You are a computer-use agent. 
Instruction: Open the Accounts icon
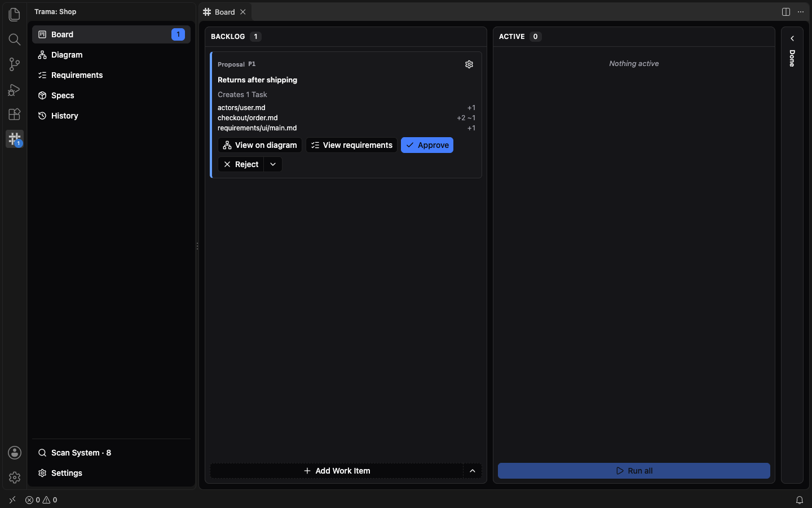(x=15, y=453)
